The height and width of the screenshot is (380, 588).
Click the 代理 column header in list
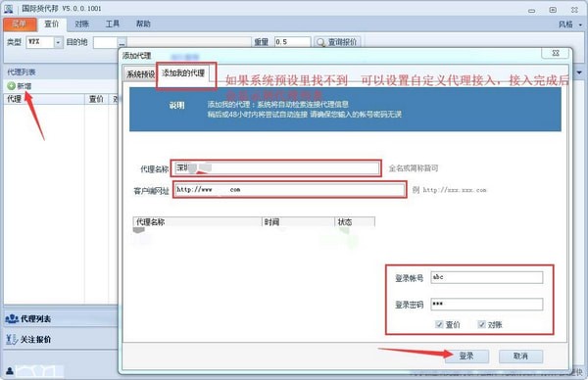(44, 99)
